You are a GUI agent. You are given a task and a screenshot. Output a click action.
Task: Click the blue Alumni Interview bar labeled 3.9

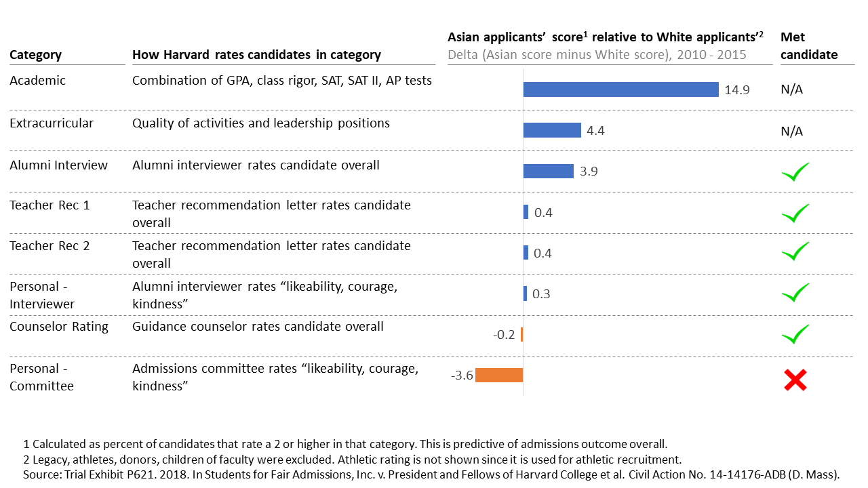pos(549,171)
